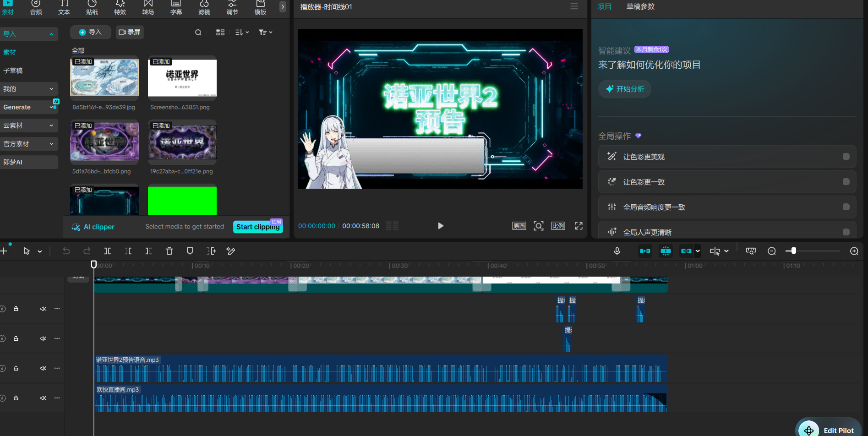The width and height of the screenshot is (868, 436).
Task: Open the selection tool mode dropdown arrow
Action: click(x=40, y=251)
